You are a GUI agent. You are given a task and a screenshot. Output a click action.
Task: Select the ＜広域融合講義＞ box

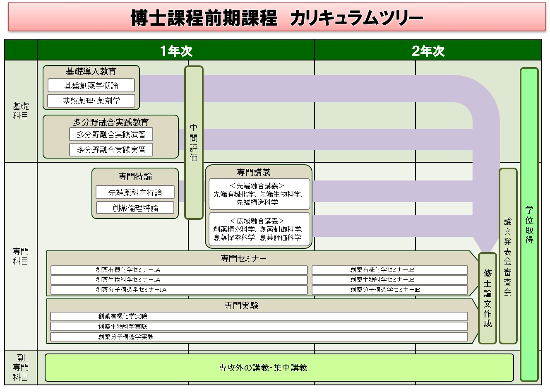point(259,229)
